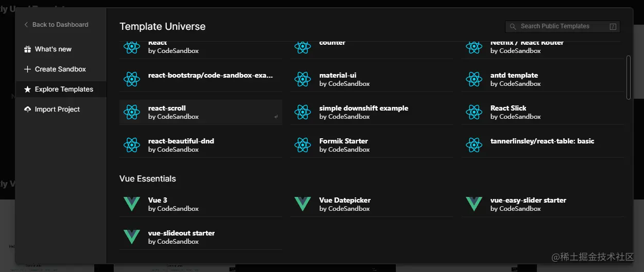Click the React icon of material-ui template

coord(303,79)
